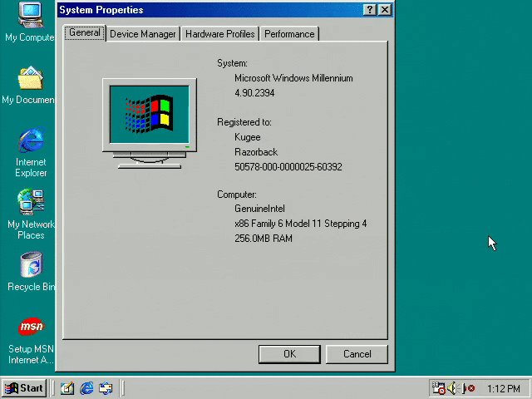
Task: Open the Start menu
Action: click(24, 388)
